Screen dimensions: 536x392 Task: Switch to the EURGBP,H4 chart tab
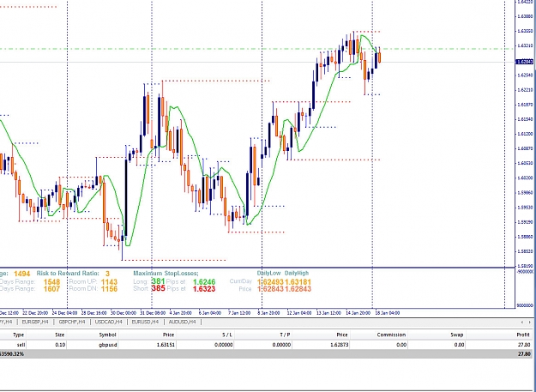click(35, 322)
